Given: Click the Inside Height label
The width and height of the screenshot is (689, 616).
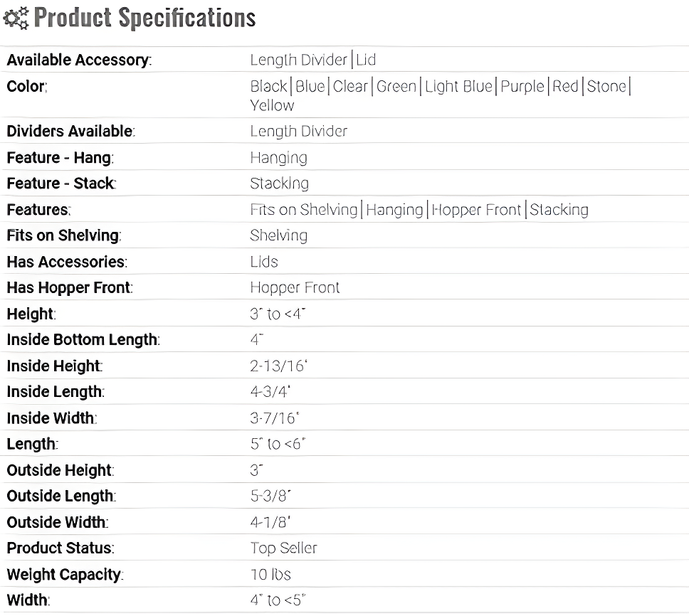Looking at the screenshot, I should tap(55, 366).
